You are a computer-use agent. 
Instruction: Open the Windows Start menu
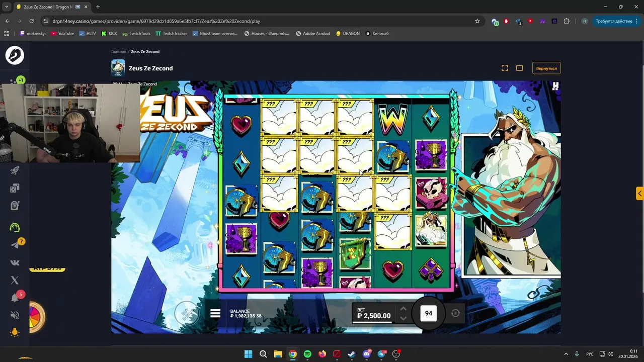(248, 354)
